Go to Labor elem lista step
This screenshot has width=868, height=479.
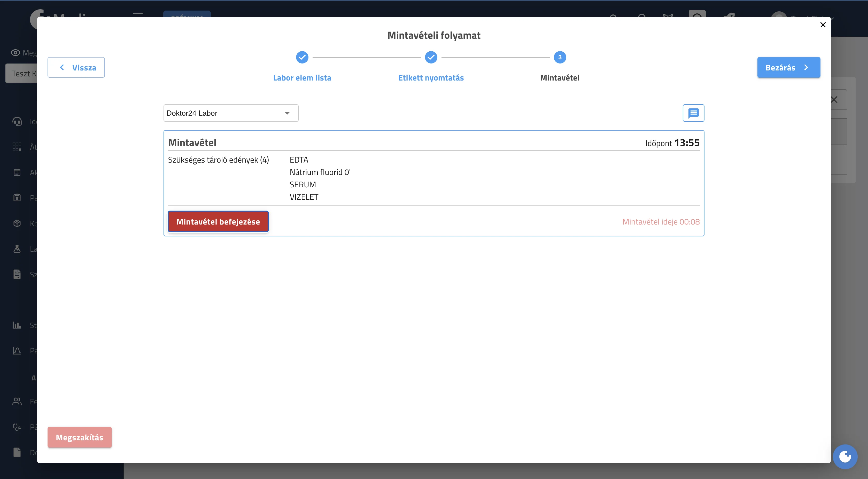point(302,78)
